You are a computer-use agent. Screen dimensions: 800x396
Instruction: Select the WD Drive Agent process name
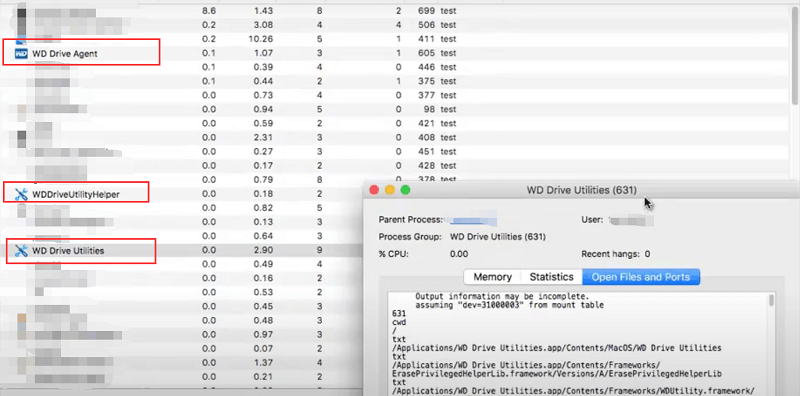(65, 54)
